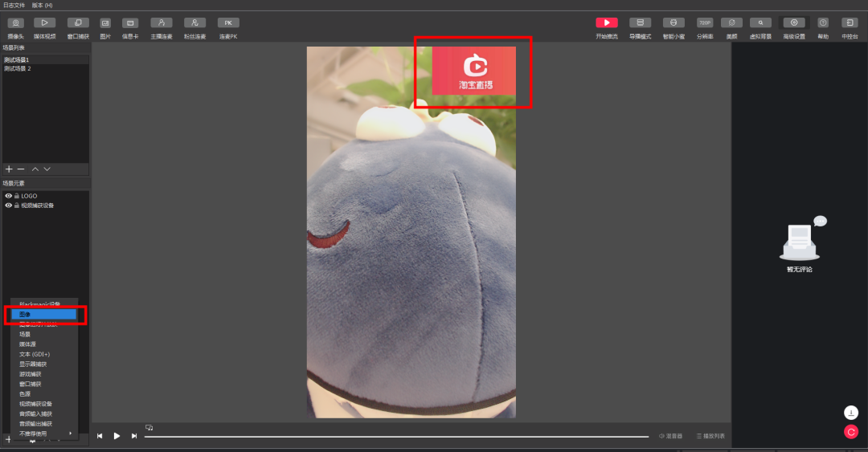Play the media in player bar
Viewport: 868px width, 452px height.
click(117, 436)
